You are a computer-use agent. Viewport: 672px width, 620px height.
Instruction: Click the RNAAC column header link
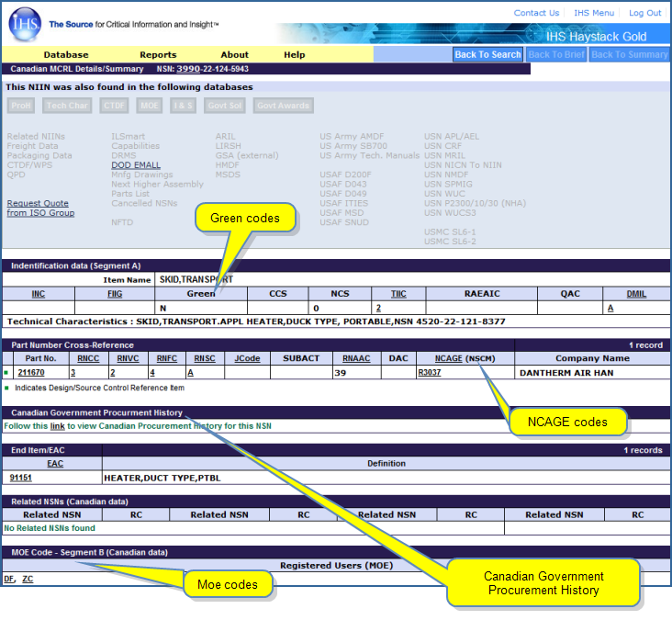[357, 358]
